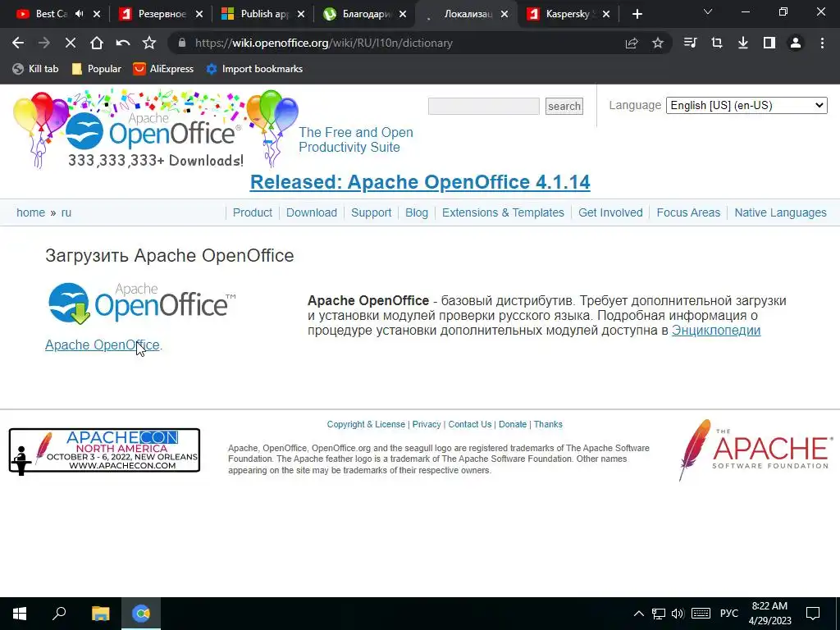This screenshot has width=840, height=630.
Task: Click the address bar URL
Action: coord(323,43)
